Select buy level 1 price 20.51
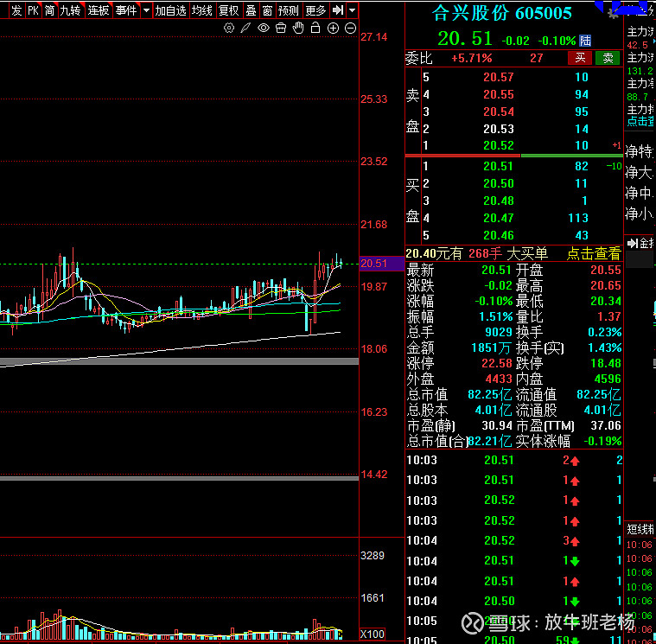The image size is (656, 644). tap(499, 167)
